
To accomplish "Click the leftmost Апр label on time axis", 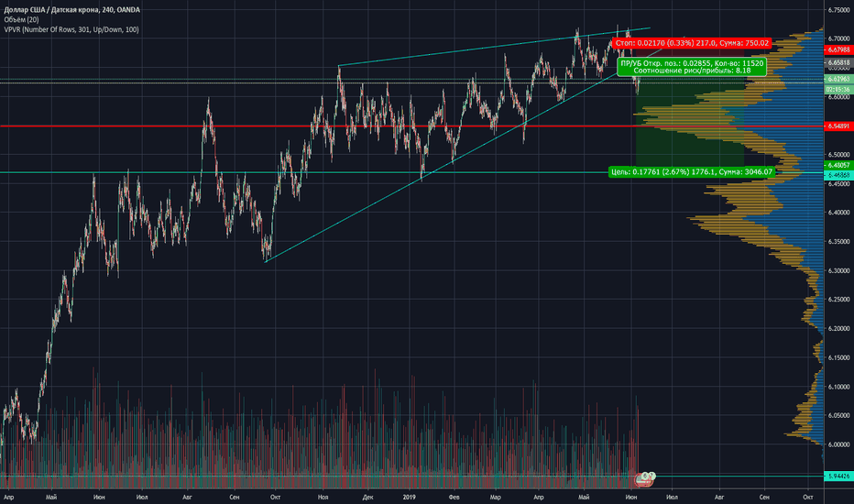I will click(8, 497).
